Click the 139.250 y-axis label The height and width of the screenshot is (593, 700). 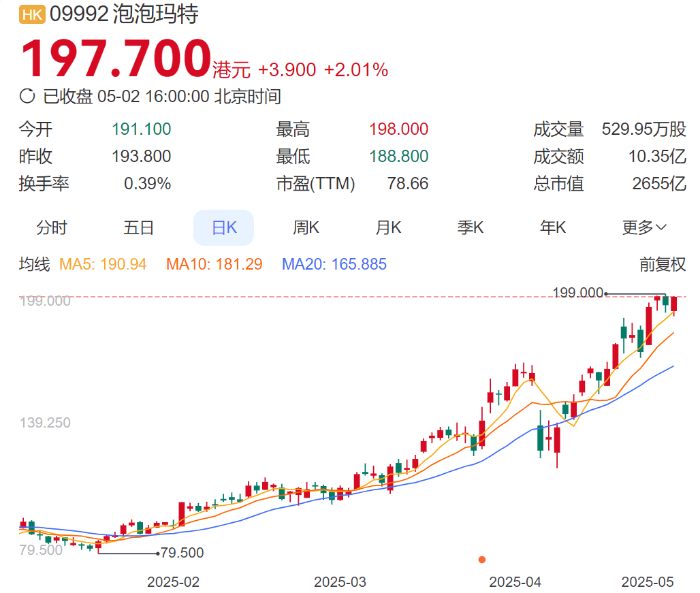(45, 423)
